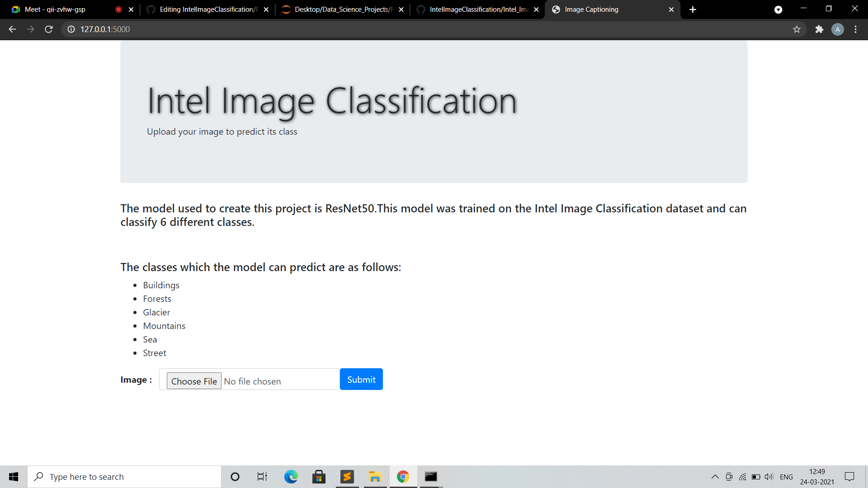
Task: Open the Chrome profile avatar
Action: [838, 29]
